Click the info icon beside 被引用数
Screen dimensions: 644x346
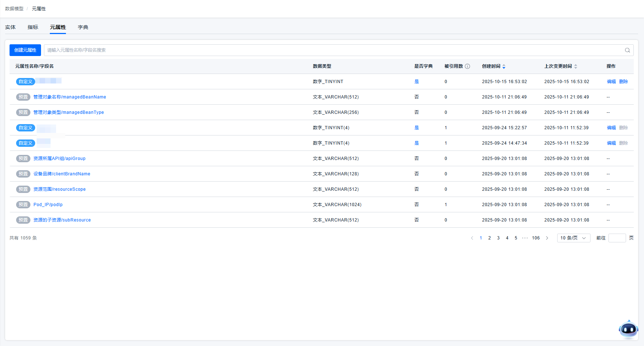coord(467,66)
